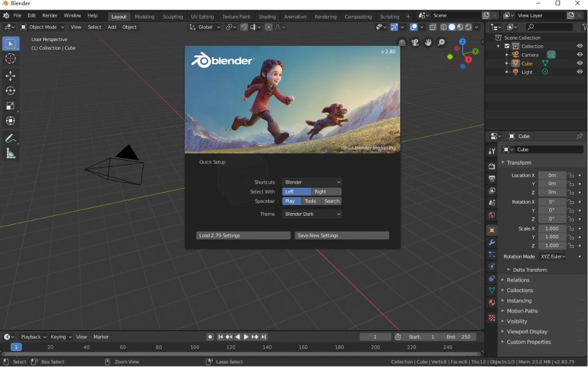Open the Scene properties tab
The width and height of the screenshot is (588, 367).
click(x=492, y=202)
